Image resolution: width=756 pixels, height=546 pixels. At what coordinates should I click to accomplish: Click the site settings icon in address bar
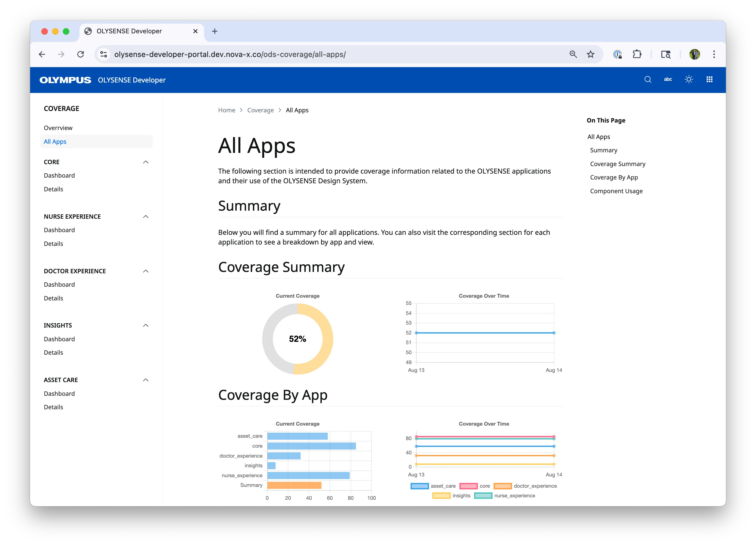coord(103,54)
